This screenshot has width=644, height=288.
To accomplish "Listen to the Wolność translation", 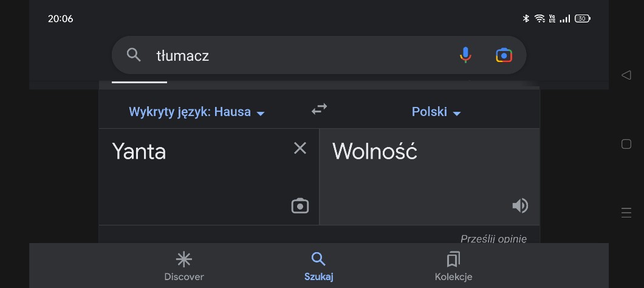I will coord(520,206).
